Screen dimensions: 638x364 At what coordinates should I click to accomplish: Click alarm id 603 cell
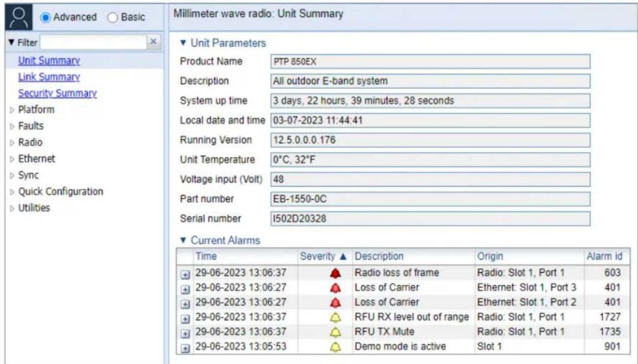(613, 273)
